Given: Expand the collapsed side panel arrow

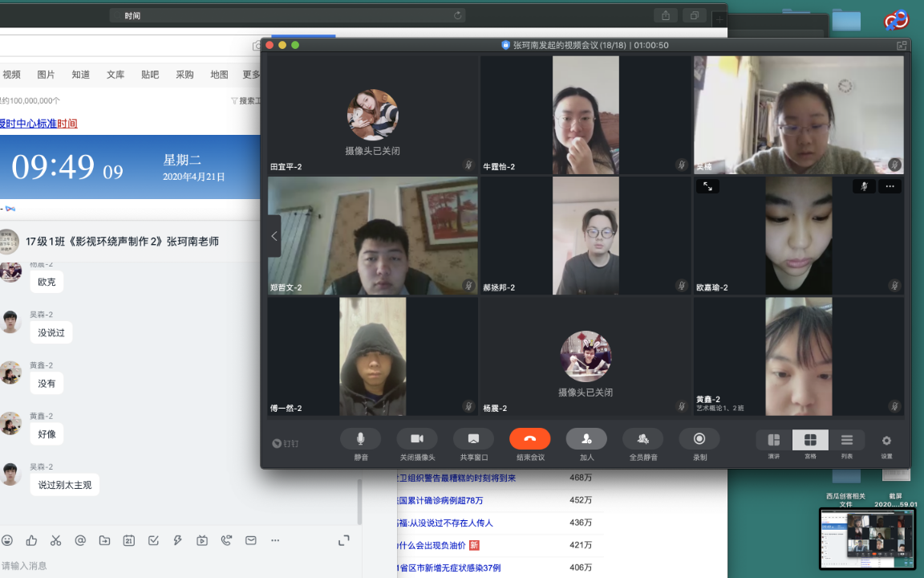Looking at the screenshot, I should 274,236.
